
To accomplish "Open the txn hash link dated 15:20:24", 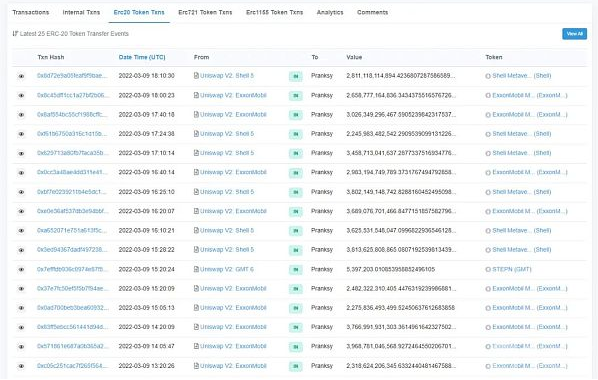I will pos(72,269).
